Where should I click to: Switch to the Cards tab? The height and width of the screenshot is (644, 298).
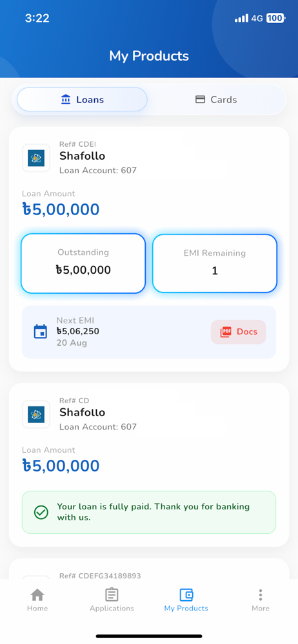point(216,99)
